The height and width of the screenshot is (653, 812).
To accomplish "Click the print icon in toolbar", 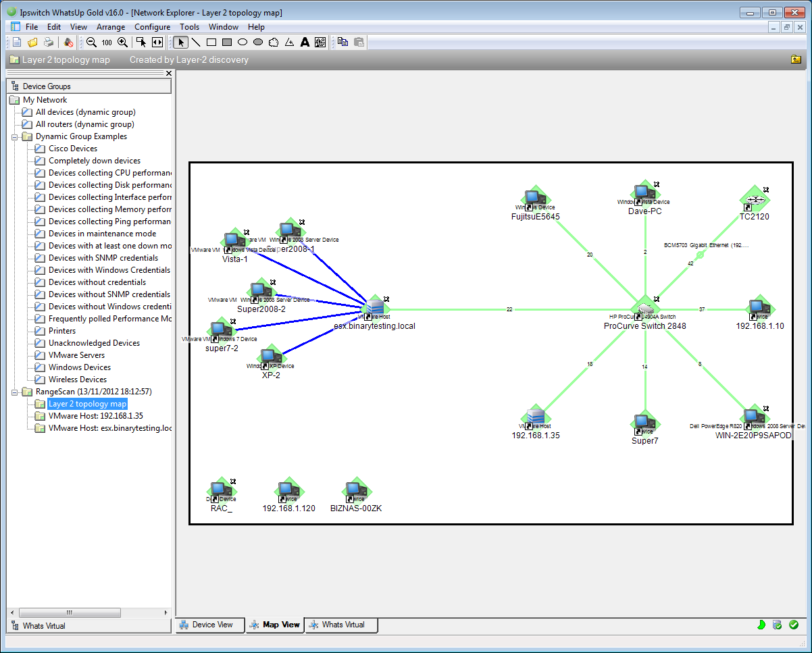I will coord(48,42).
